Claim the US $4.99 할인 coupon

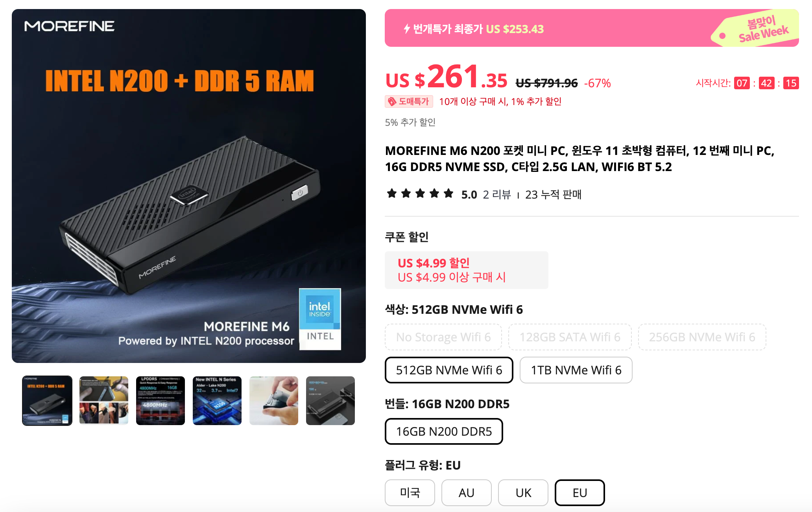(x=466, y=270)
